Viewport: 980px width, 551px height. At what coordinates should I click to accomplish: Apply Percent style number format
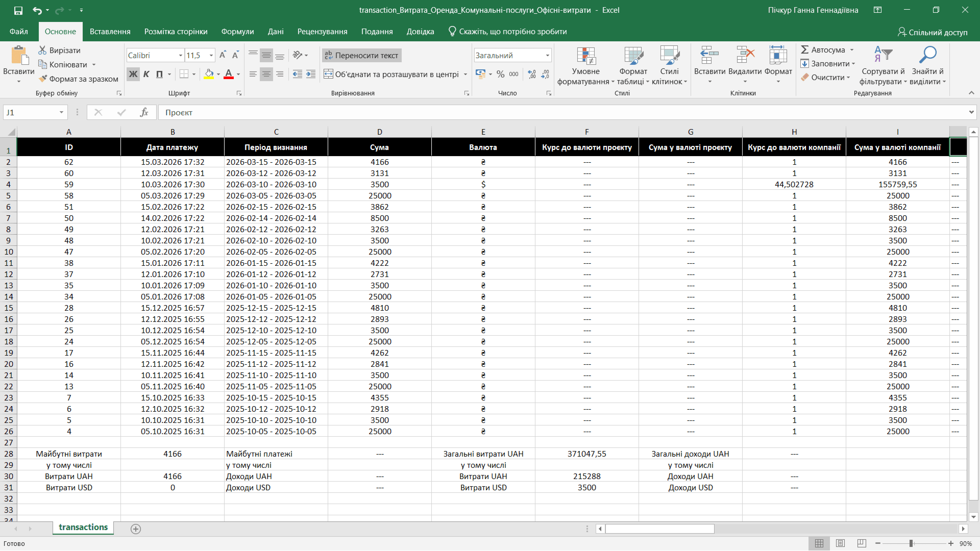(501, 74)
